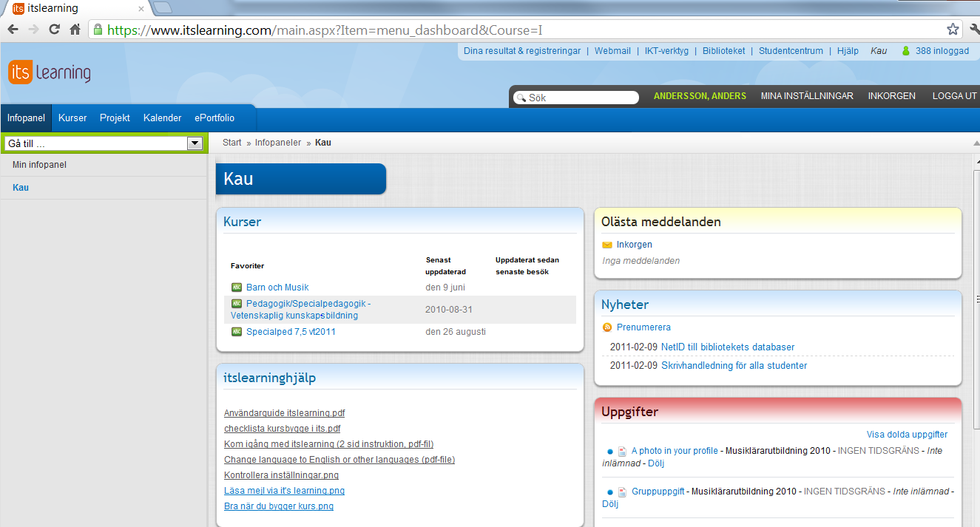This screenshot has width=980, height=527.
Task: Open the ePortfolio tab
Action: [x=214, y=118]
